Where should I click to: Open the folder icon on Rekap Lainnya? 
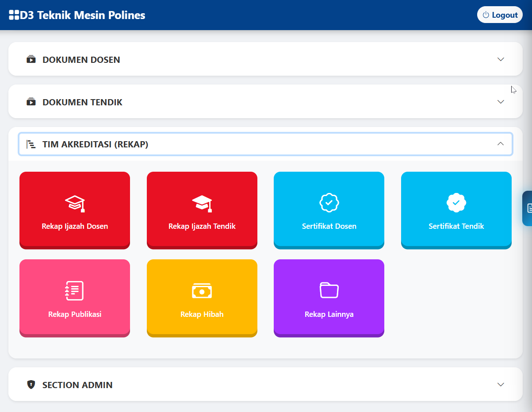click(x=329, y=291)
